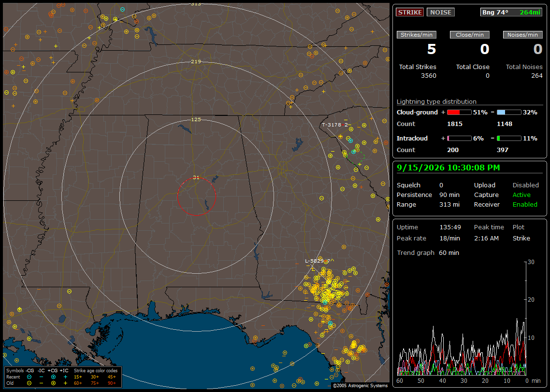Click the blue negative cloud-ground percentage bar

[509, 112]
